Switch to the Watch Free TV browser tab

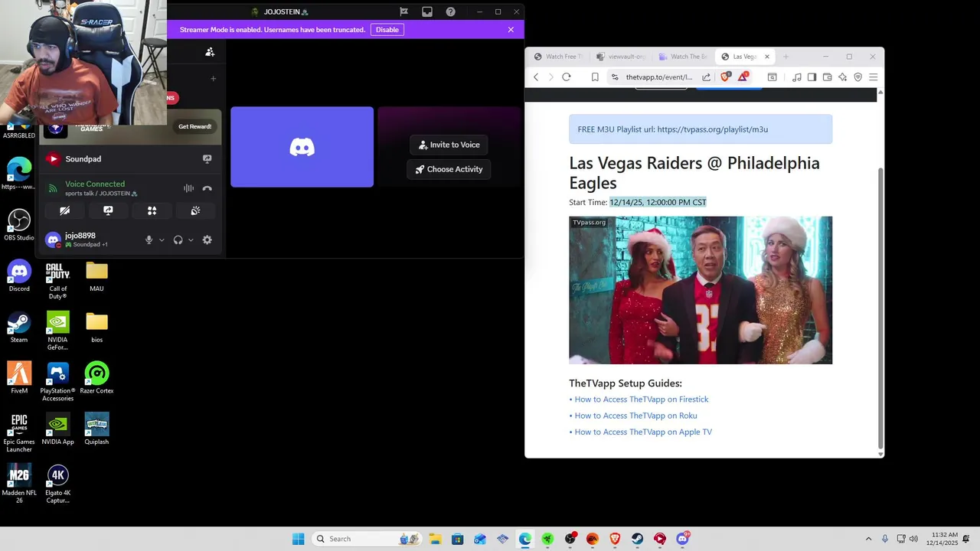coord(559,57)
